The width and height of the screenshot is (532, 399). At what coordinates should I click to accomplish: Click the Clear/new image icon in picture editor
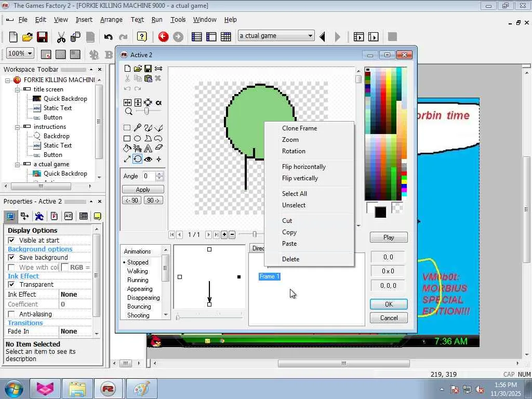(127, 69)
